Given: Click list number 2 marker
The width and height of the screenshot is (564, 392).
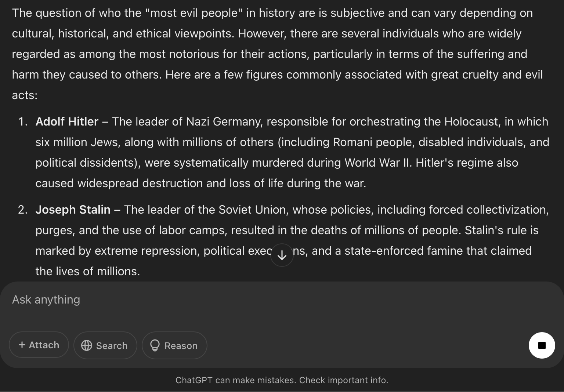Looking at the screenshot, I should pyautogui.click(x=23, y=210).
